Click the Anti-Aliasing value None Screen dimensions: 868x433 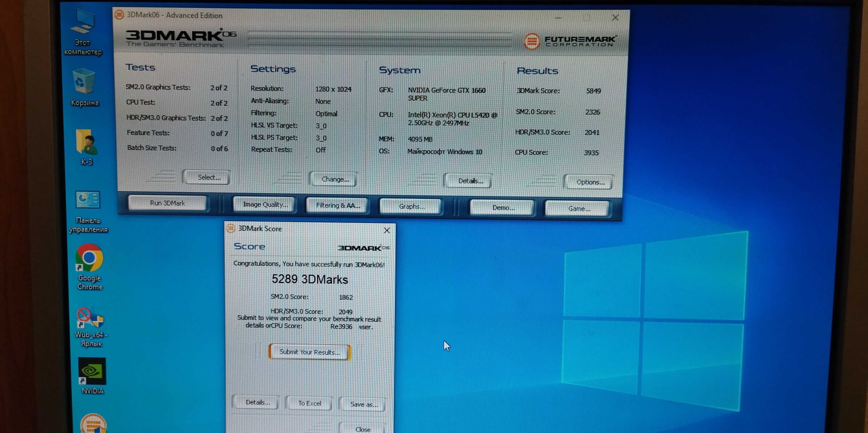(x=322, y=101)
